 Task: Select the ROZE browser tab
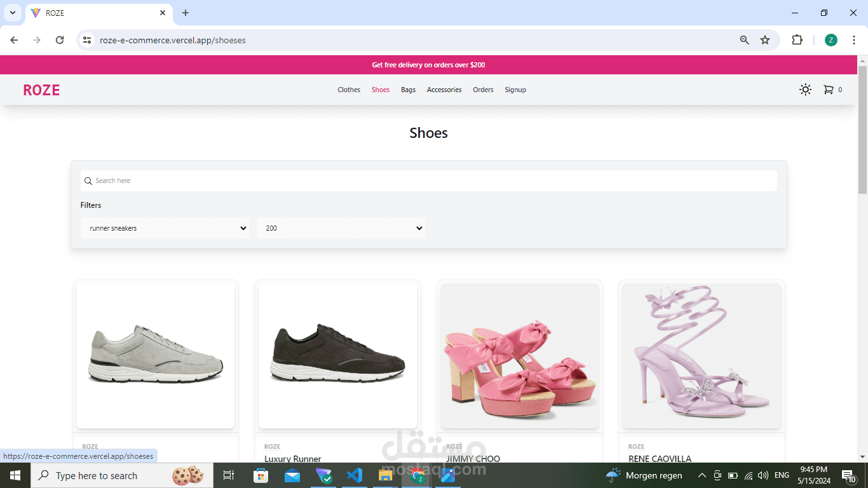99,13
